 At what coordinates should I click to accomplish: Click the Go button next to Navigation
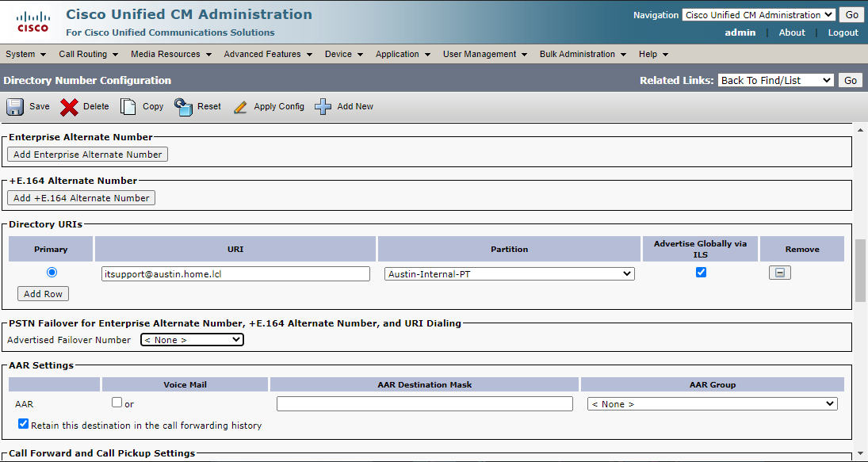tap(851, 15)
